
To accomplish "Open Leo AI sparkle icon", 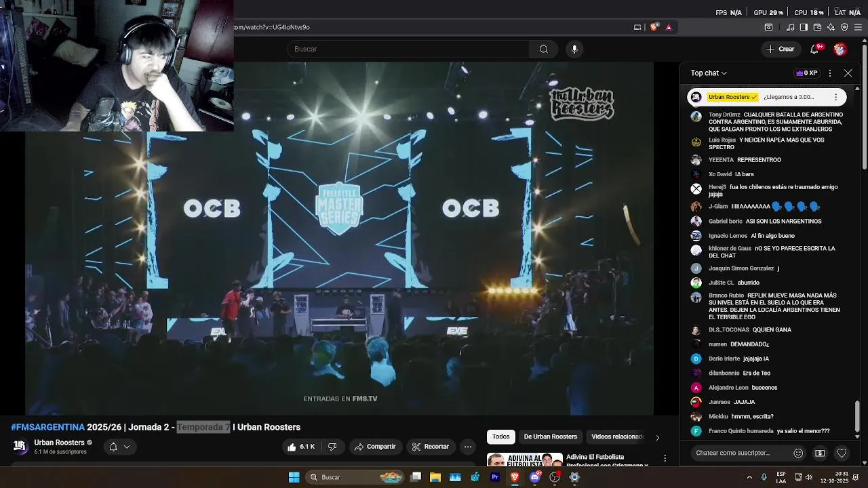I will pos(831,27).
